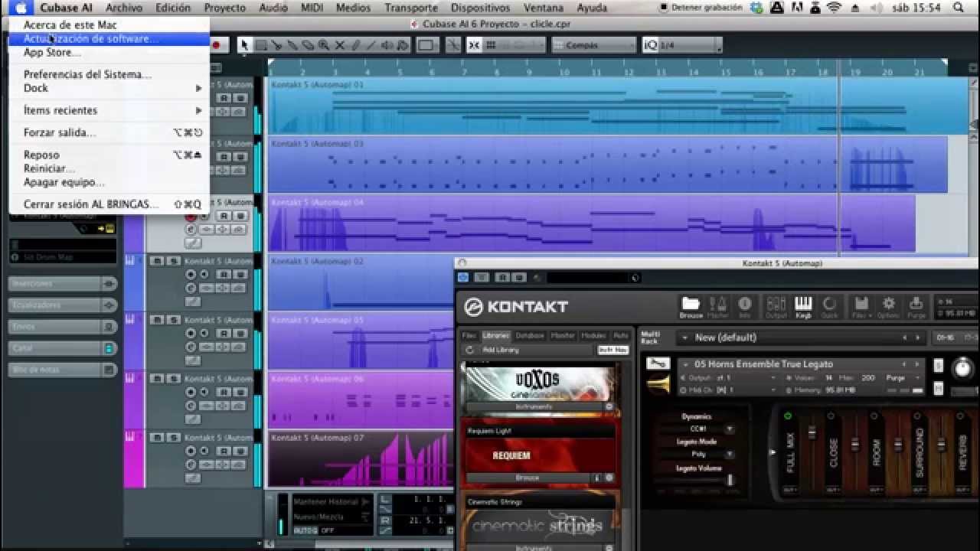980x551 pixels.
Task: Toggle Room microphone power button
Action: [874, 416]
